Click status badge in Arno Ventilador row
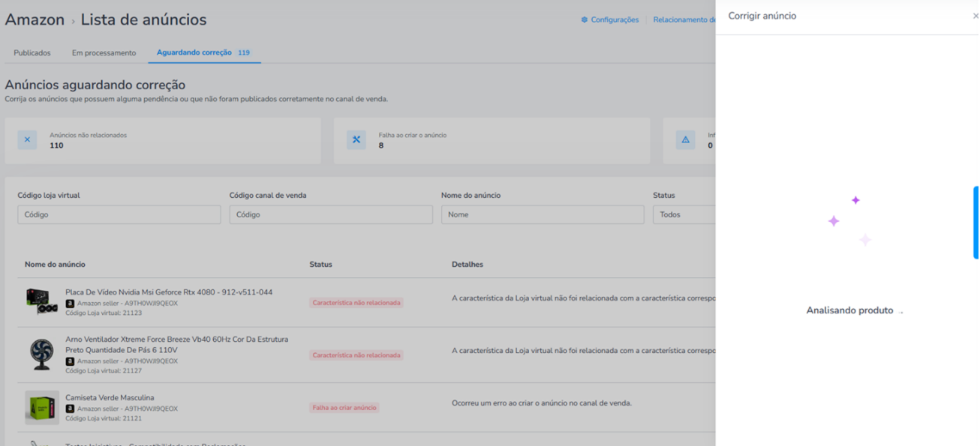The height and width of the screenshot is (446, 980). point(356,355)
